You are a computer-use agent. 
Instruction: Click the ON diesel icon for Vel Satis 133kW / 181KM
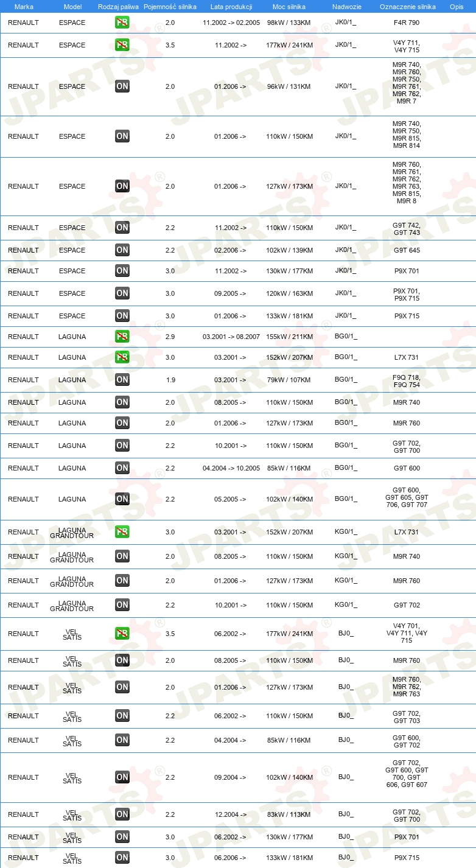[x=122, y=858]
